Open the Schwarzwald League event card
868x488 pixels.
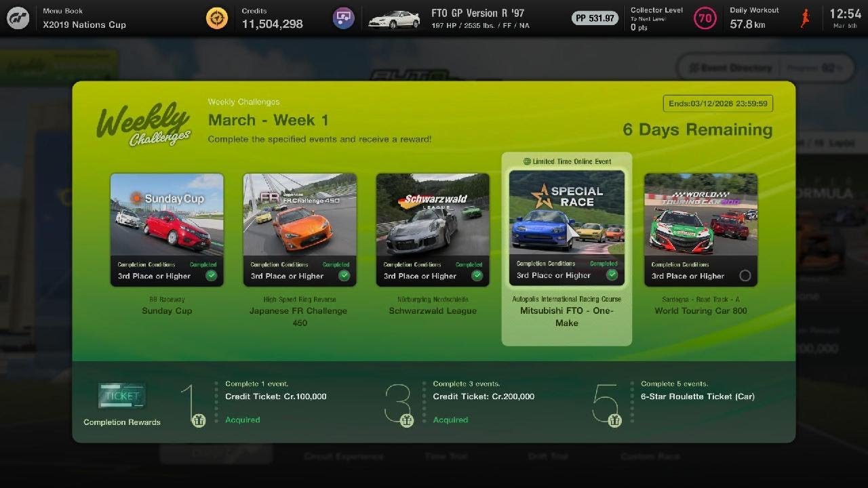[x=433, y=230]
